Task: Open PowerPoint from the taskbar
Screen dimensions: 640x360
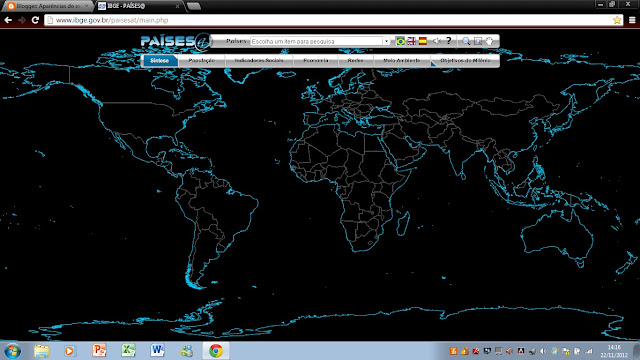Action: point(99,351)
